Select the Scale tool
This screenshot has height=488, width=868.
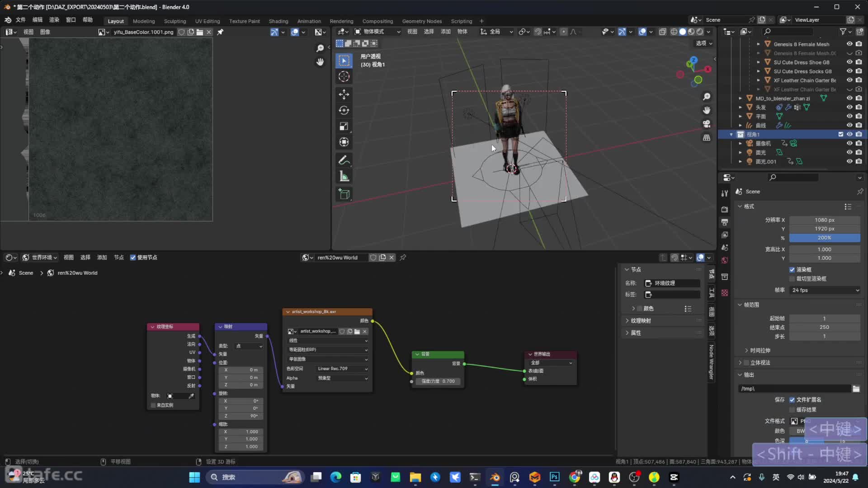344,126
